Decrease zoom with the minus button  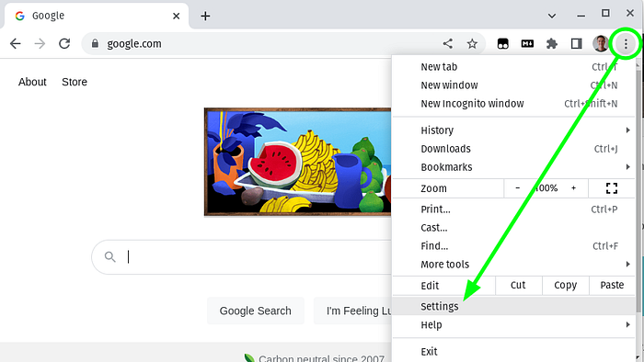517,187
